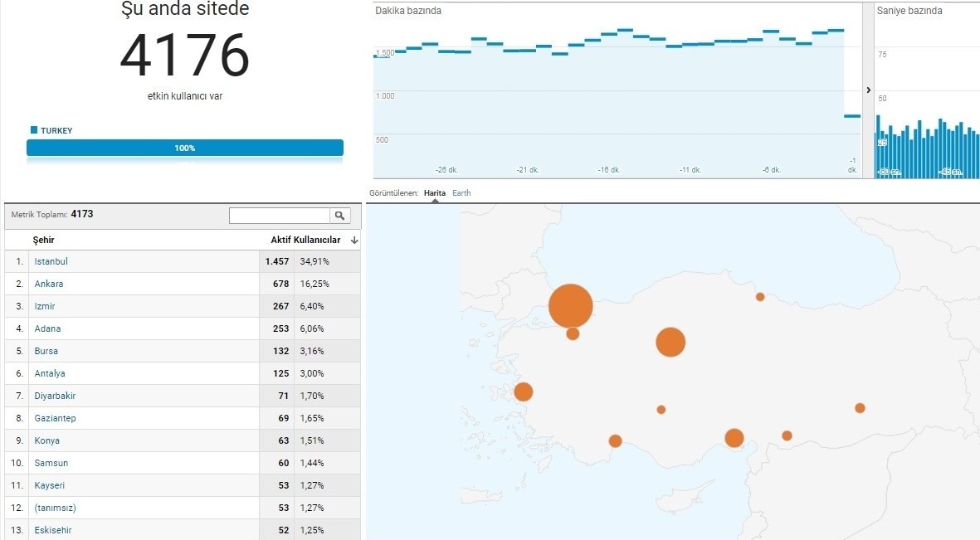Click the Ankara bubble on the map

pyautogui.click(x=670, y=342)
